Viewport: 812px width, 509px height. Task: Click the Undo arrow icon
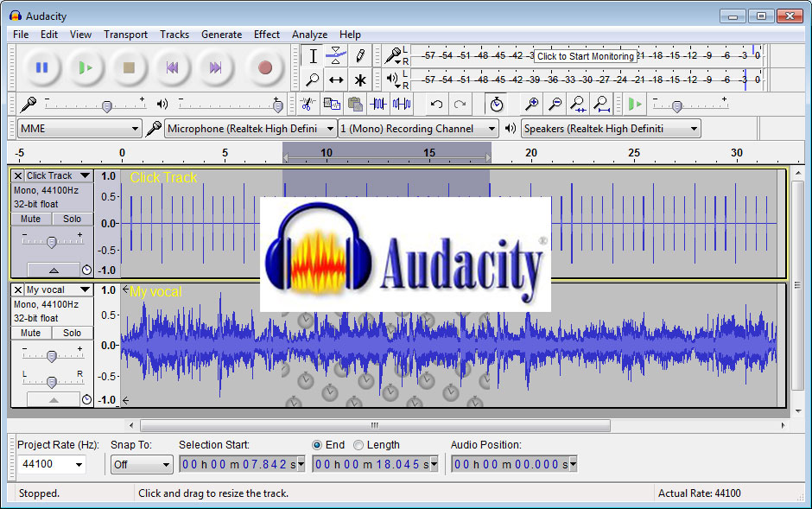point(436,104)
